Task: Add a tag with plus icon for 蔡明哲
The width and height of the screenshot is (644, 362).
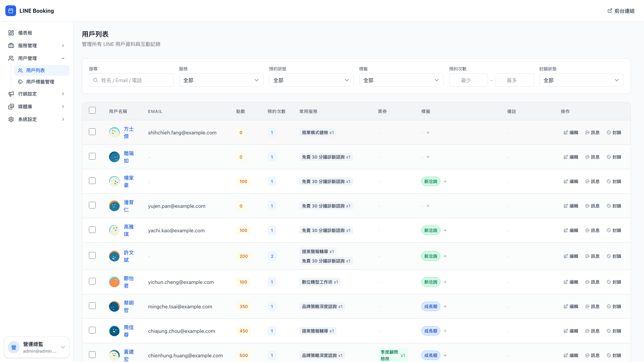Action: (x=445, y=306)
